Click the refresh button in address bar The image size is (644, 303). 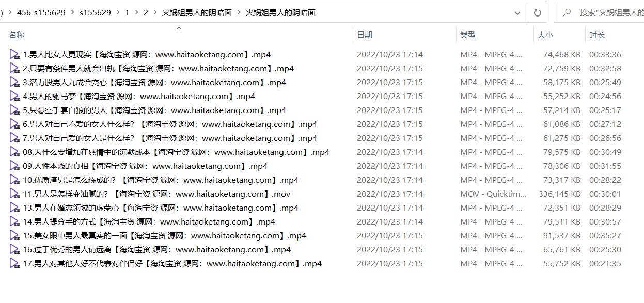(537, 13)
